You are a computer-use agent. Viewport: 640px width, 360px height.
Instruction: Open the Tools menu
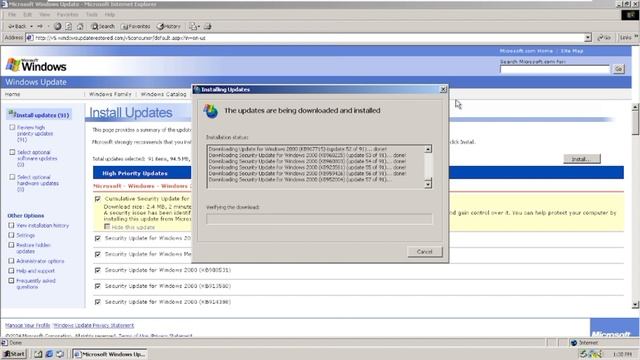click(x=92, y=15)
